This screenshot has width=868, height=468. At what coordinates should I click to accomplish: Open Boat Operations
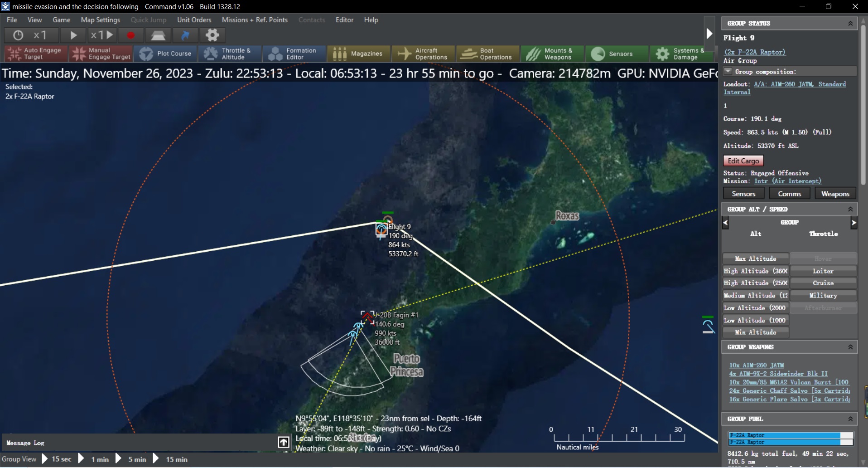(488, 54)
